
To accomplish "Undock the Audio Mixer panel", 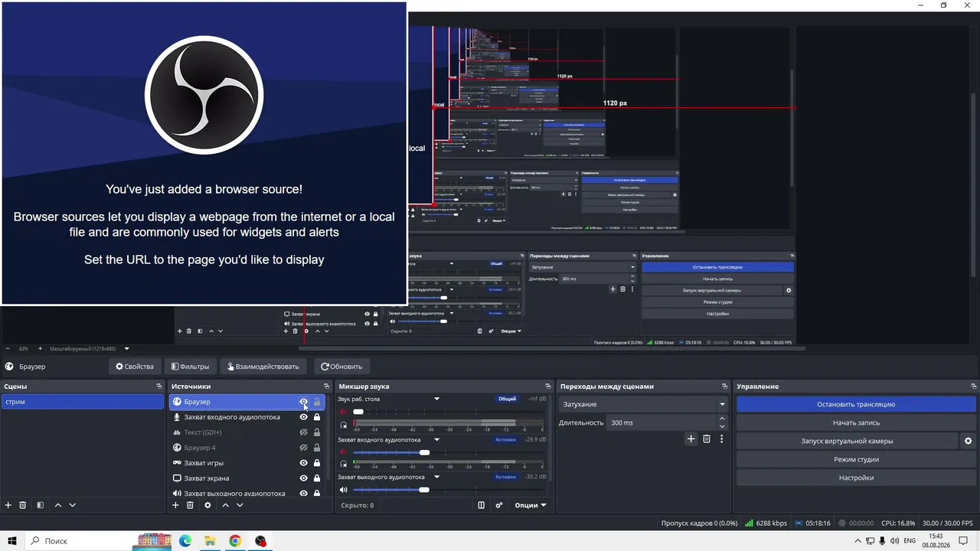I will 547,386.
